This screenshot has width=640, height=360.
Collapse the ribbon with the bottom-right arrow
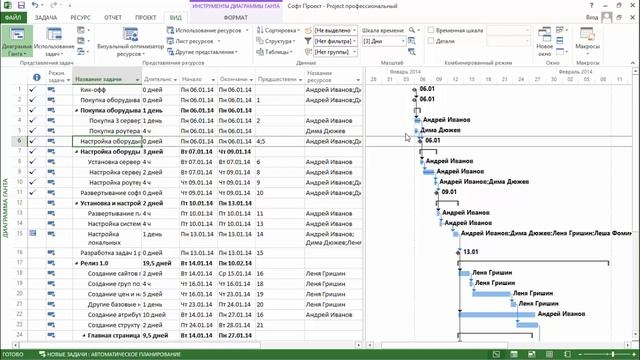[x=633, y=63]
